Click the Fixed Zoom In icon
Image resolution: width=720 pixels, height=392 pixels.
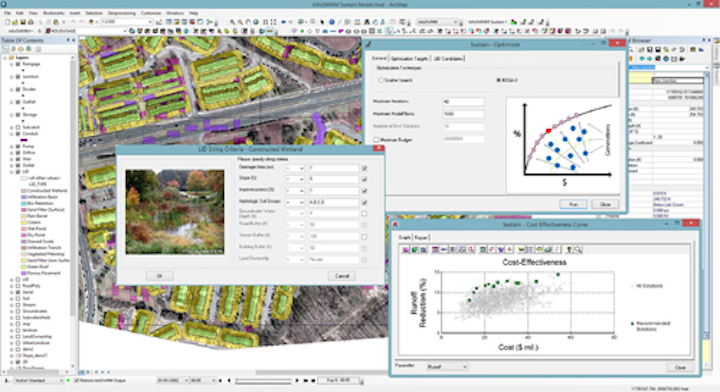(x=265, y=22)
